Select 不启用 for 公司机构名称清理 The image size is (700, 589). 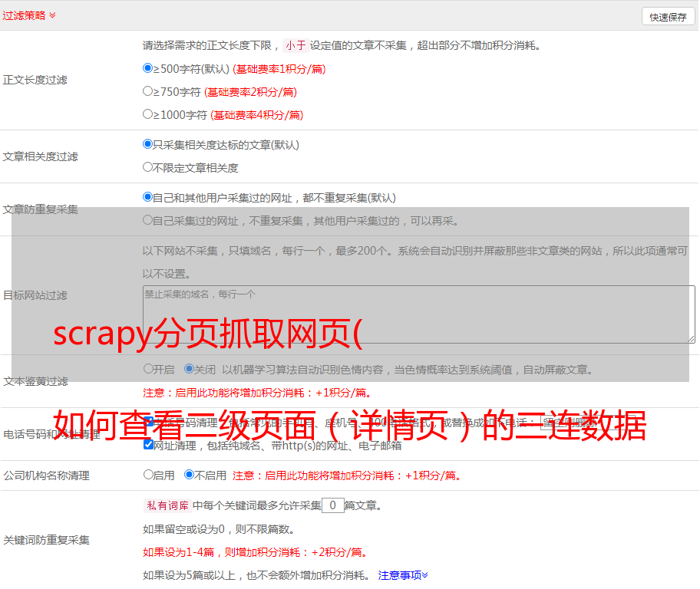pyautogui.click(x=190, y=475)
